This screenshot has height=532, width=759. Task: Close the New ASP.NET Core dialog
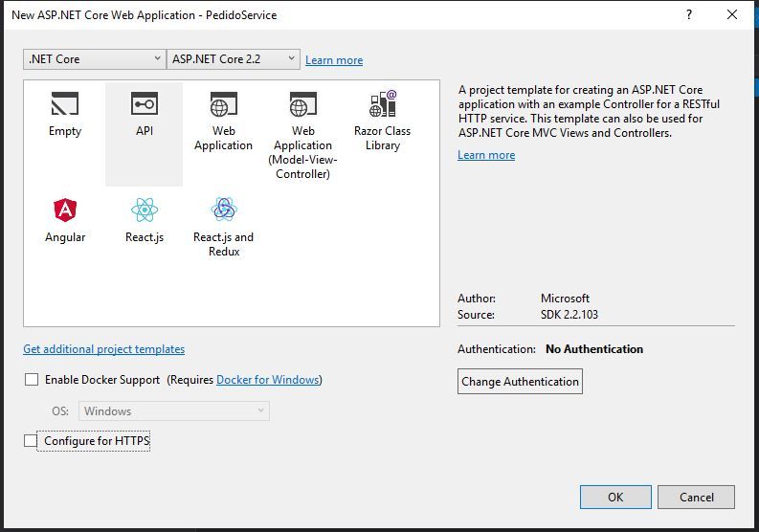[732, 14]
